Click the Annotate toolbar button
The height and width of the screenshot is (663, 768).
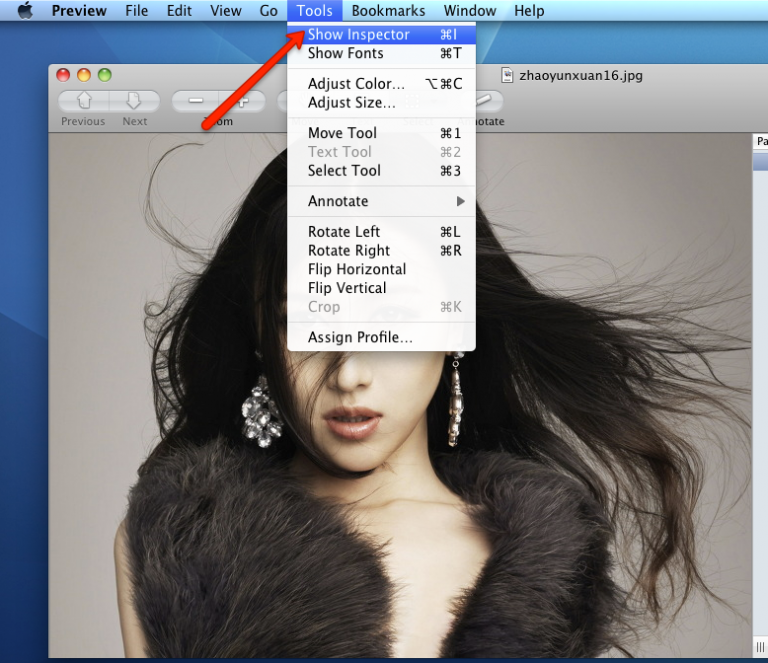(x=487, y=101)
